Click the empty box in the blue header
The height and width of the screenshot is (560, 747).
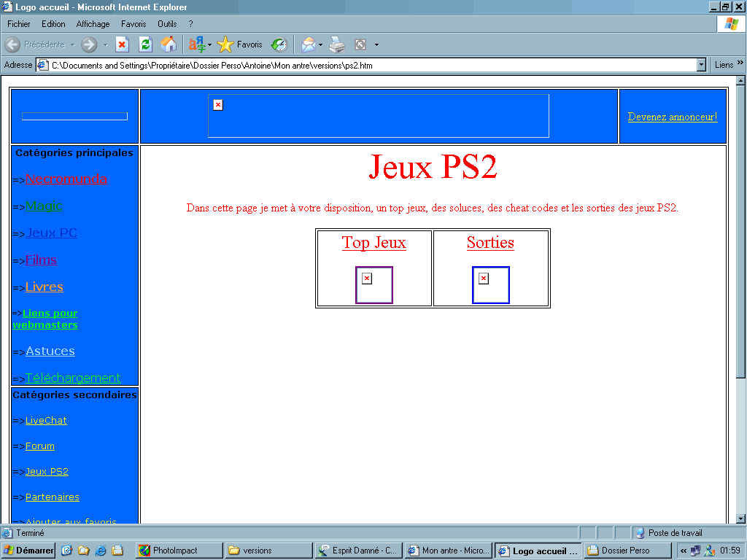(75, 116)
